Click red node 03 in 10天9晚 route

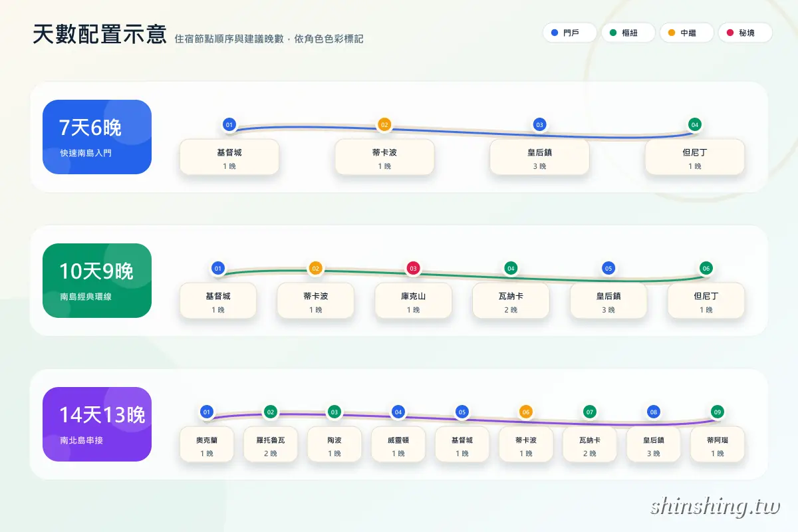coord(413,269)
